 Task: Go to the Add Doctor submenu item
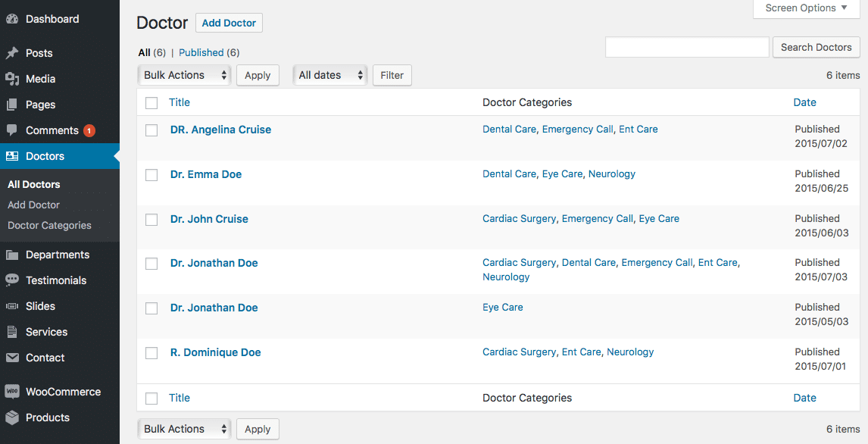pos(34,205)
